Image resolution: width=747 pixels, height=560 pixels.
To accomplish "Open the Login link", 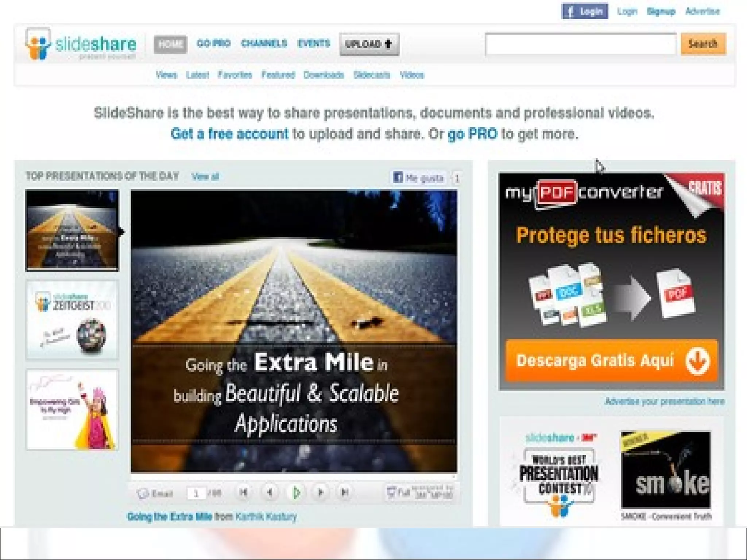I will pyautogui.click(x=627, y=12).
